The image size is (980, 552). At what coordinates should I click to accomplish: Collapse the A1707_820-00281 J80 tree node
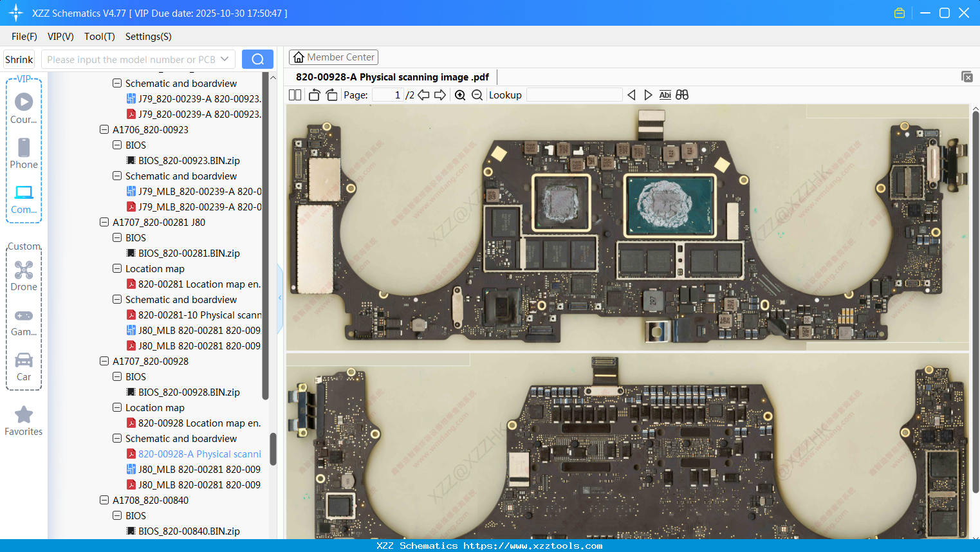tap(104, 223)
